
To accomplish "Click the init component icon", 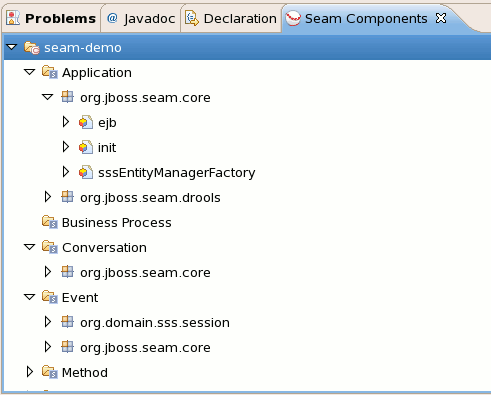I will click(x=86, y=147).
